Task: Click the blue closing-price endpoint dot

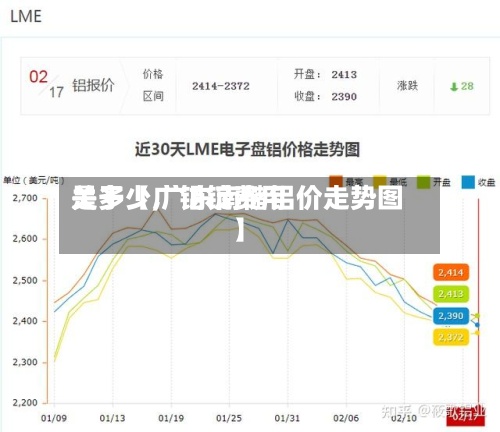Action: click(x=477, y=325)
